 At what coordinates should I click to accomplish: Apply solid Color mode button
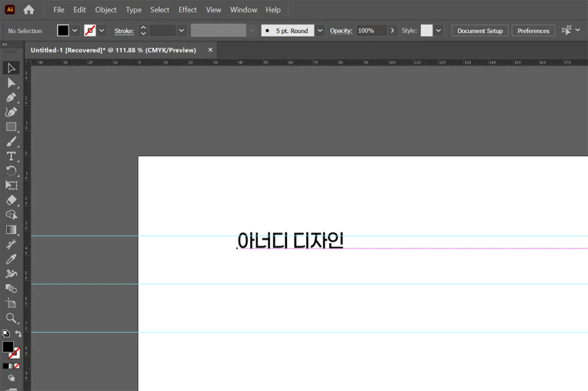5,366
